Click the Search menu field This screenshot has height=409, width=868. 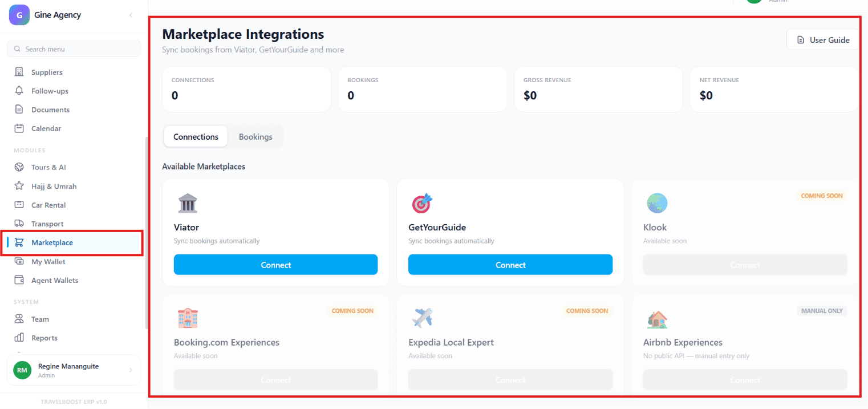click(74, 49)
